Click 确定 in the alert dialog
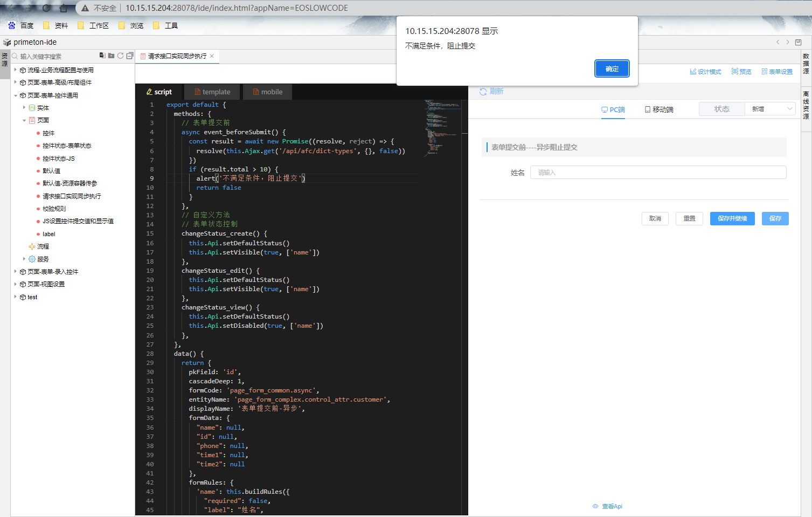The width and height of the screenshot is (812, 517). [x=612, y=69]
